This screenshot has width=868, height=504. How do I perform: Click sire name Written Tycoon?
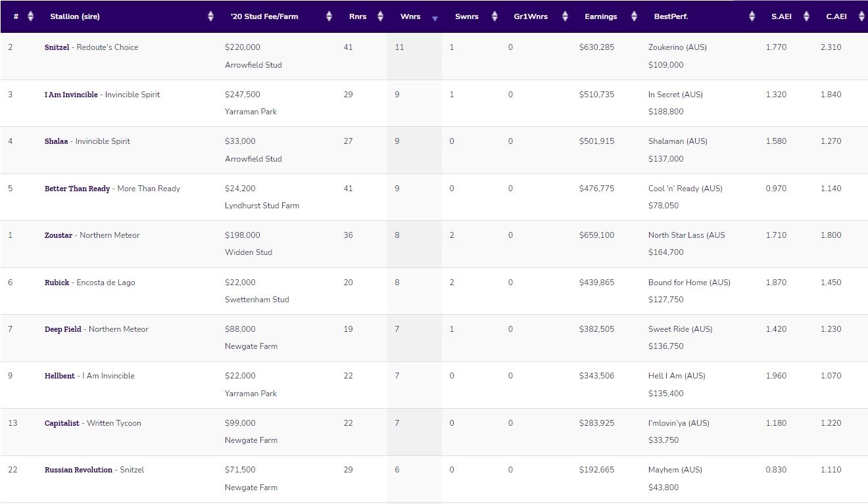point(114,423)
